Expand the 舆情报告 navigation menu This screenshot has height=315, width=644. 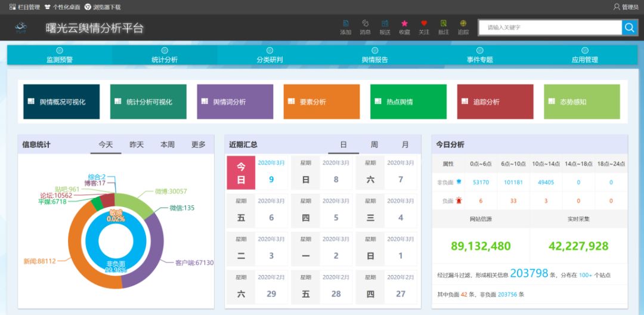(374, 55)
